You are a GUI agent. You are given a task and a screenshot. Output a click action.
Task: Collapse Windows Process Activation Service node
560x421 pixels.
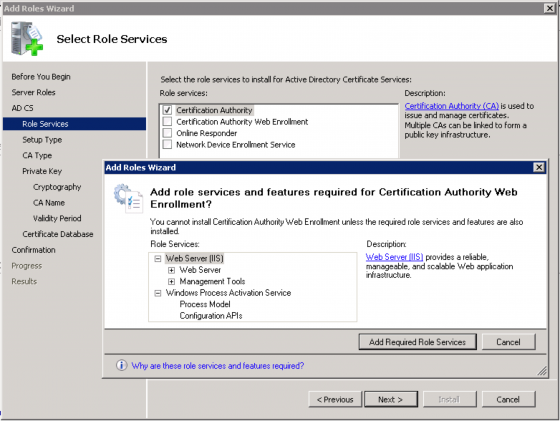pos(158,293)
